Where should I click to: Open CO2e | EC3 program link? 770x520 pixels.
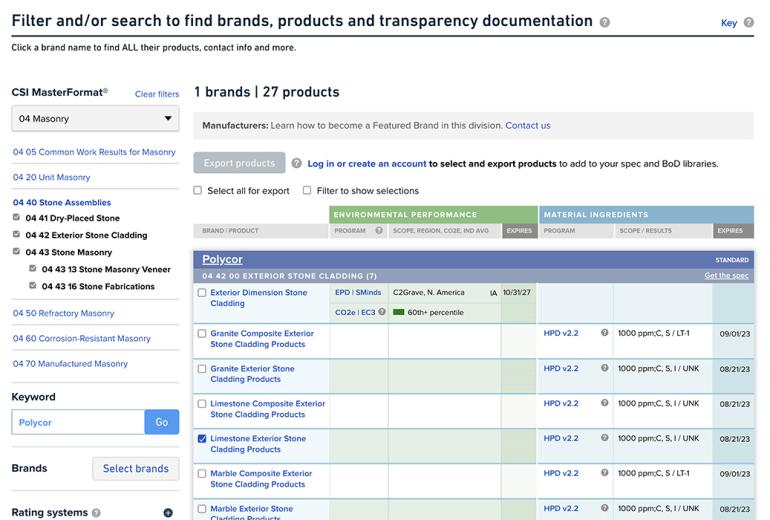pyautogui.click(x=355, y=312)
